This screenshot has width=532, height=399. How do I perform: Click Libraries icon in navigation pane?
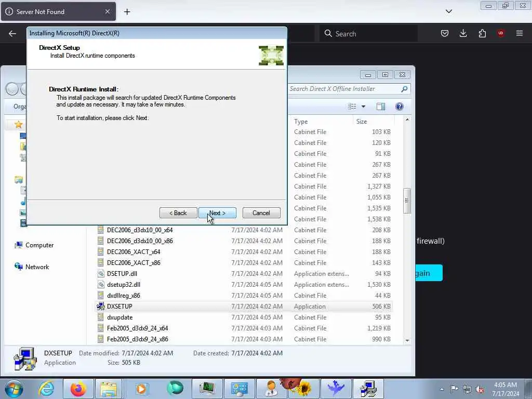coord(19,180)
